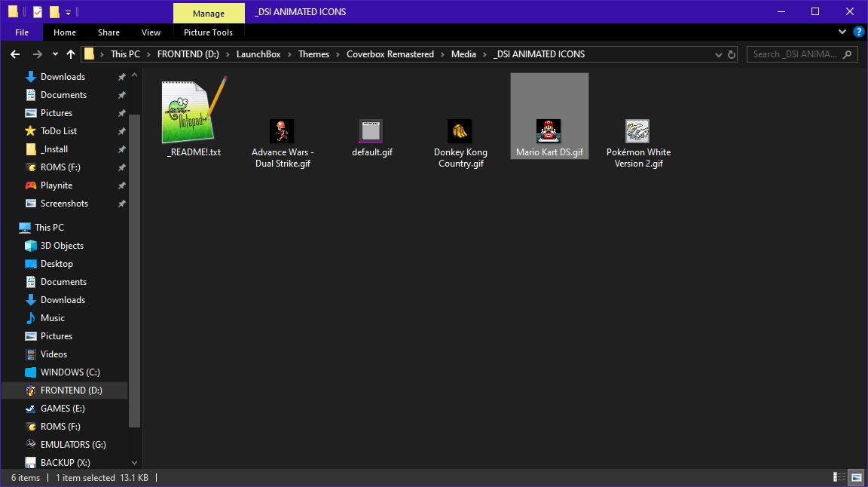Open the _Install pinned folder
Screen dimensions: 868x487
click(x=54, y=149)
